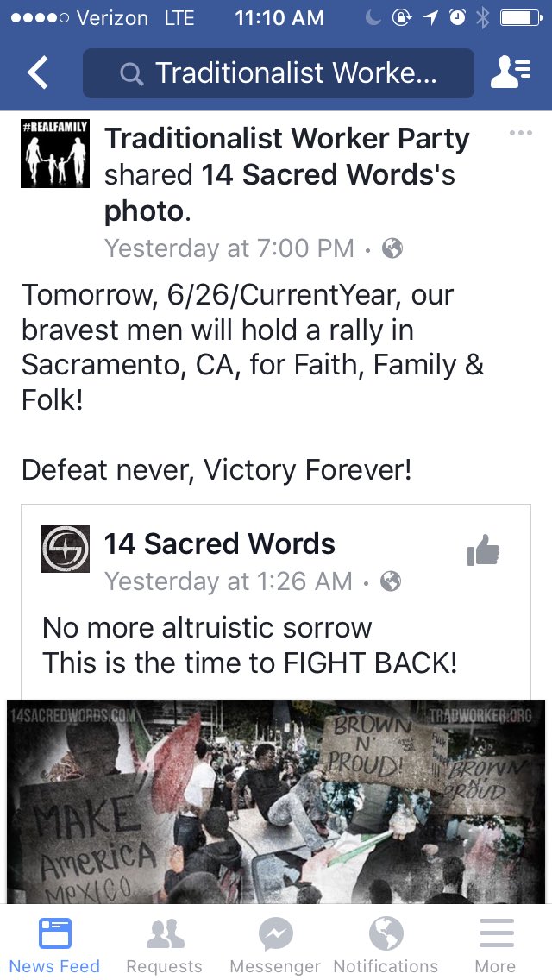
Task: Tap the search field showing Traditionalist Worke...
Action: pos(279,73)
